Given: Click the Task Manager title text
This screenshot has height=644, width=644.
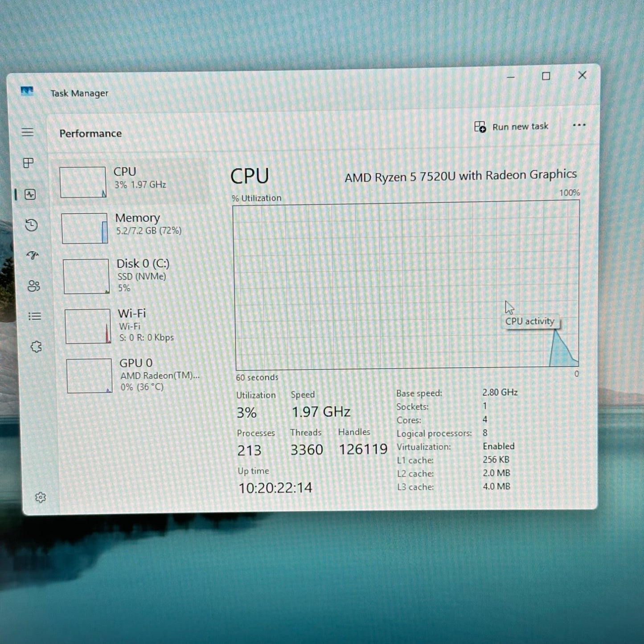Looking at the screenshot, I should 79,93.
